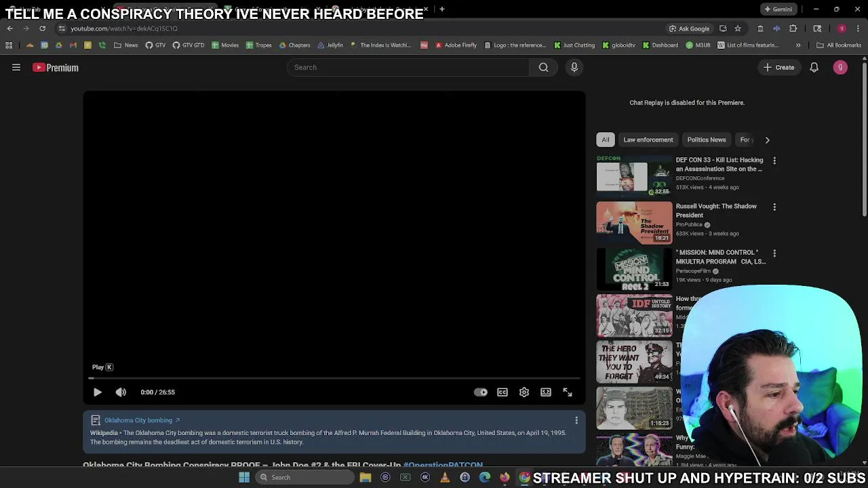The height and width of the screenshot is (488, 868).
Task: Focus the YouTube search box
Action: (x=408, y=67)
